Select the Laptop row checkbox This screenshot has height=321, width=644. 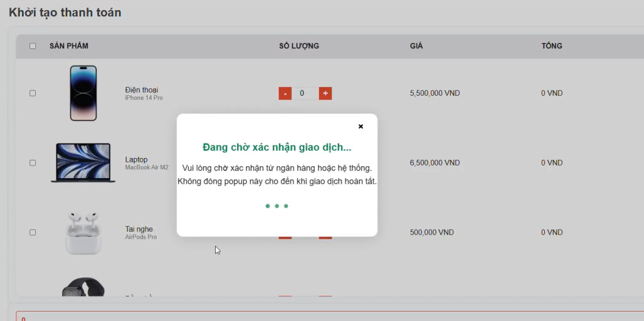point(33,163)
